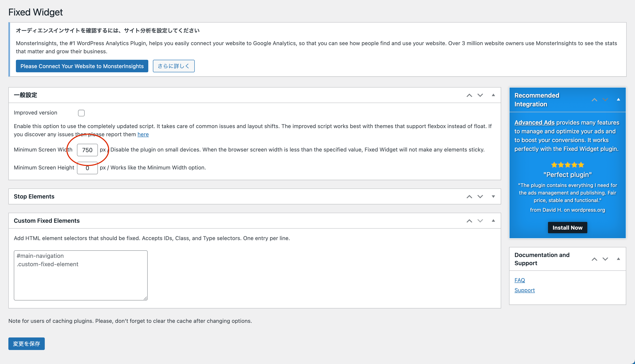
Task: Click the Minimum Screen Height field
Action: [87, 168]
